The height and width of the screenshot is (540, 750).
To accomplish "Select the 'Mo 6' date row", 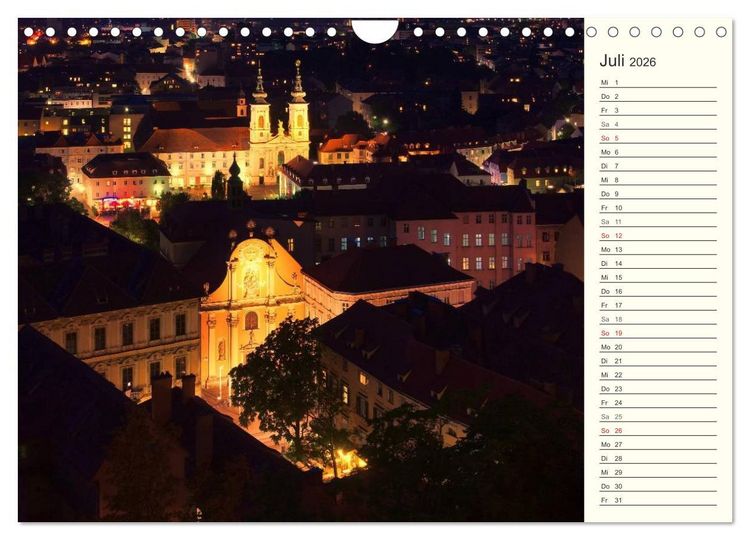I will point(658,152).
